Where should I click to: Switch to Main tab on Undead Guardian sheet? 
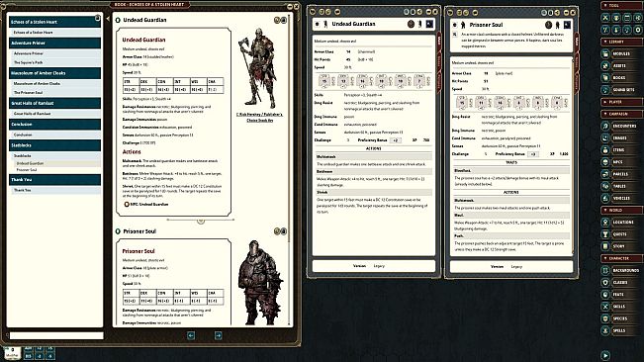tap(439, 41)
